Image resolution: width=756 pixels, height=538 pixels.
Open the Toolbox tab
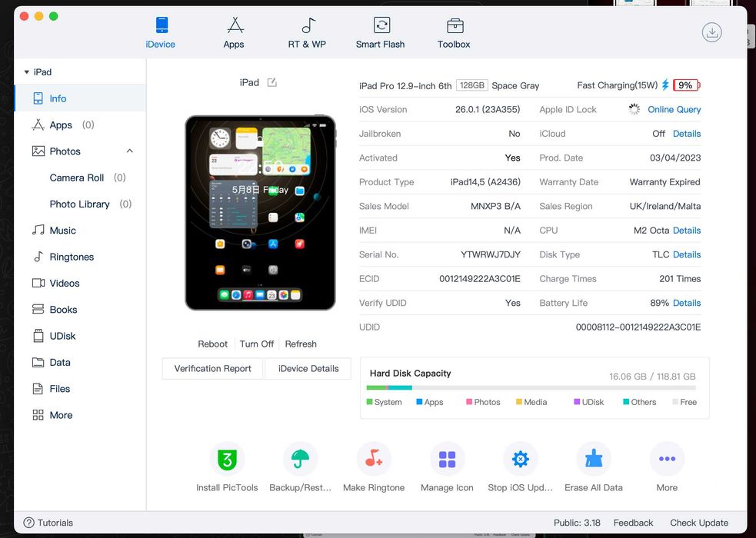pos(454,33)
